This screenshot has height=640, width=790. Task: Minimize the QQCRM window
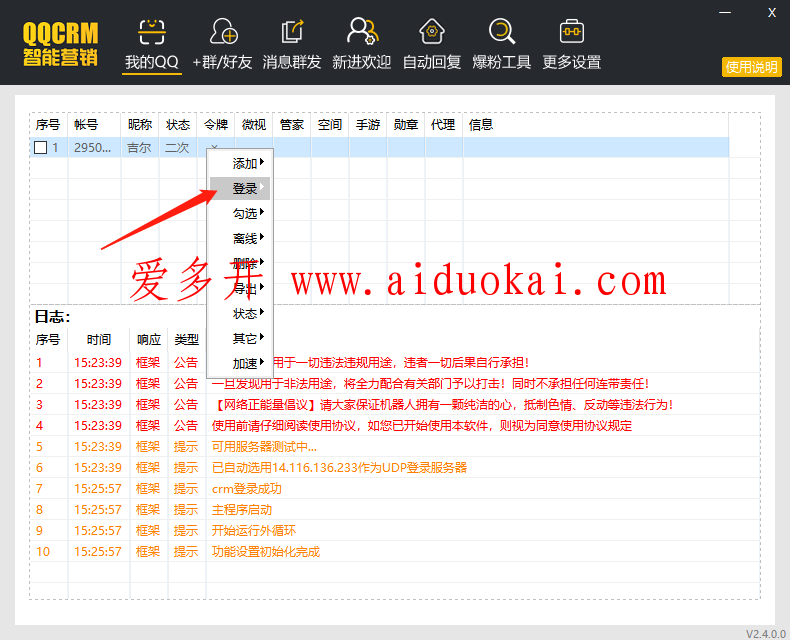point(725,12)
